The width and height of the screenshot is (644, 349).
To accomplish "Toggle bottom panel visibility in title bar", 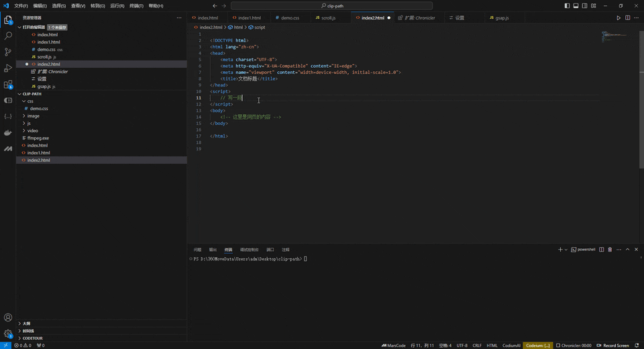I will 576,6.
